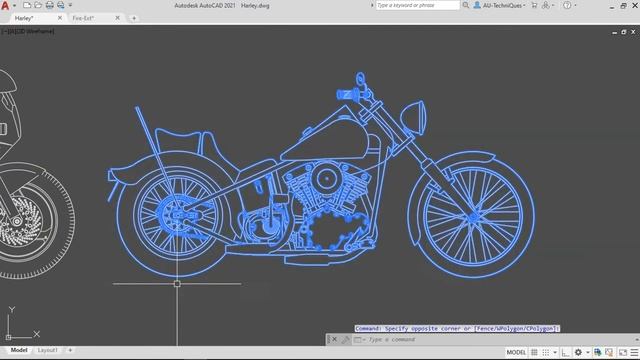Restore the drawing viewport window
Image resolution: width=640 pixels, height=360 pixels.
[x=624, y=32]
